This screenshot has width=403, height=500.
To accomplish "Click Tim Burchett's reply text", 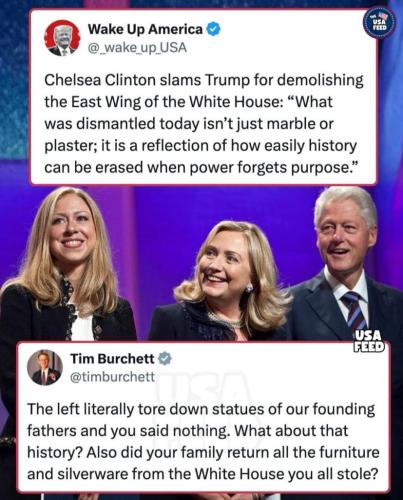I will coord(203,441).
